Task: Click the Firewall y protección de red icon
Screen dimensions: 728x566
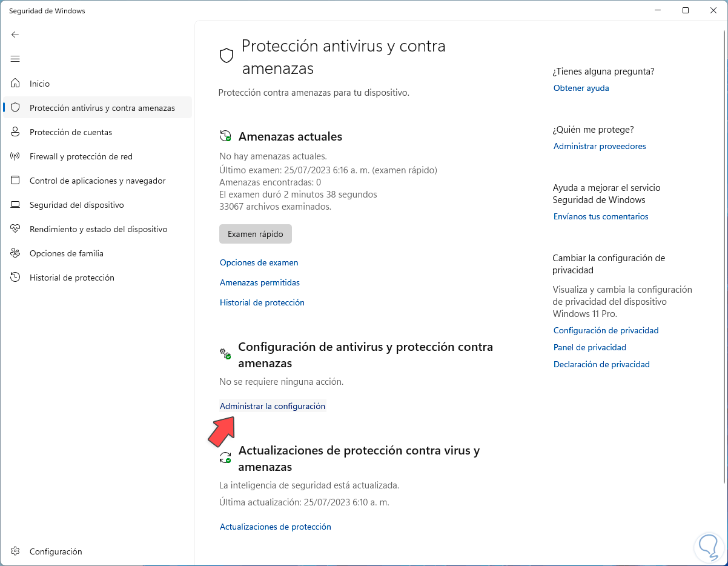Action: (x=16, y=156)
